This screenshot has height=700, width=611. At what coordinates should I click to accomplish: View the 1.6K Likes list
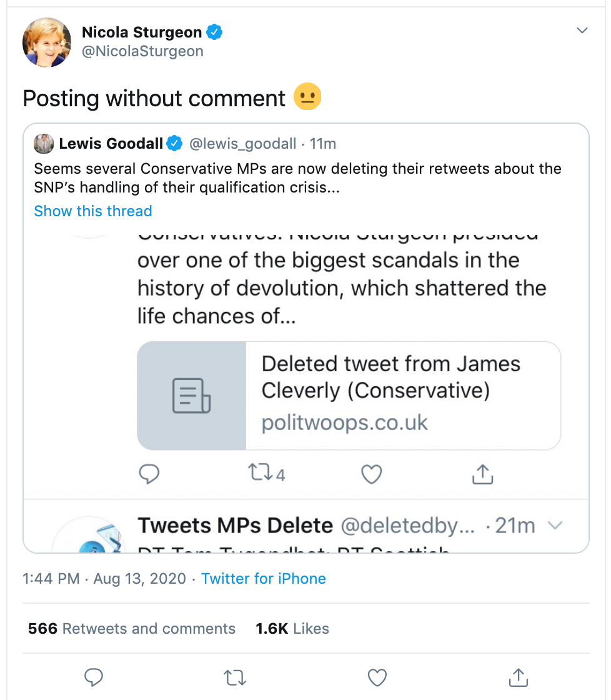coord(292,629)
